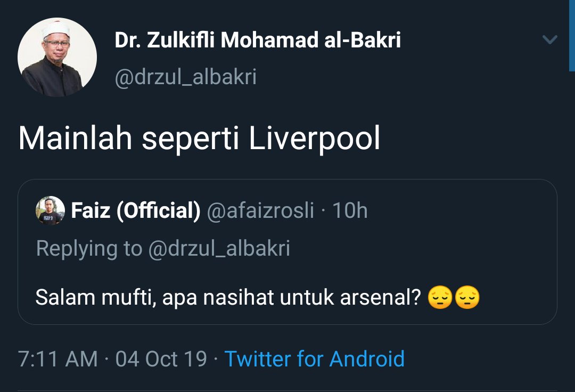Click the word "Liverpool" in the tweet
Viewport: 575px width, 392px height.
315,138
